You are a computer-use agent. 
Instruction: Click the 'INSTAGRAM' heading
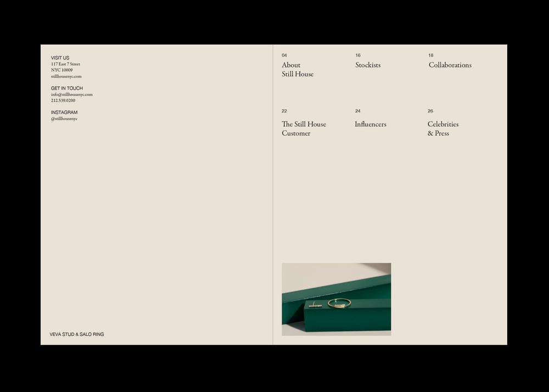(64, 113)
